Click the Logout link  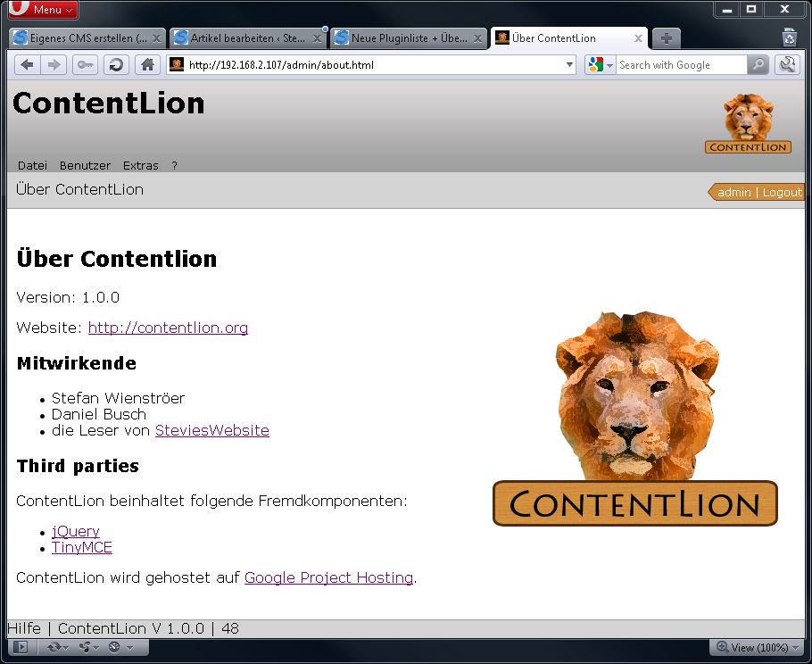point(782,192)
